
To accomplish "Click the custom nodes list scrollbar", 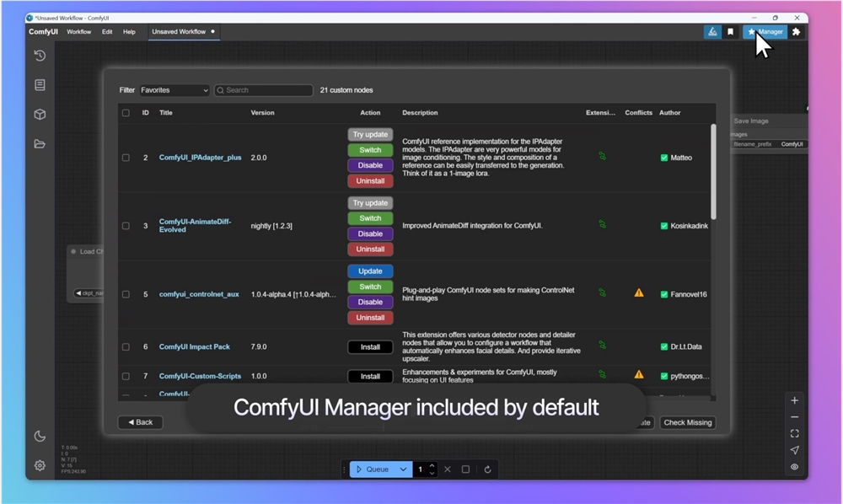I will coord(713,172).
